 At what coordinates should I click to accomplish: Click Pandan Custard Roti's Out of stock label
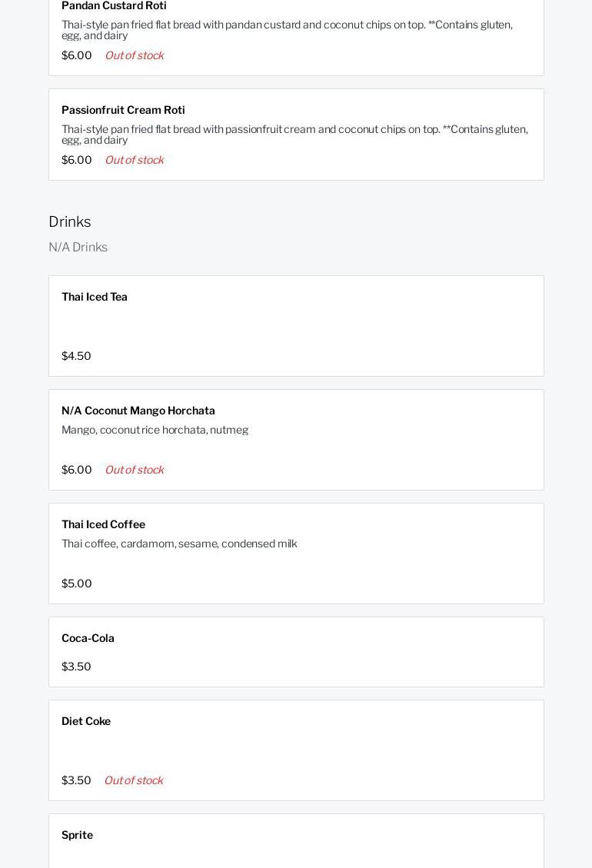135,55
